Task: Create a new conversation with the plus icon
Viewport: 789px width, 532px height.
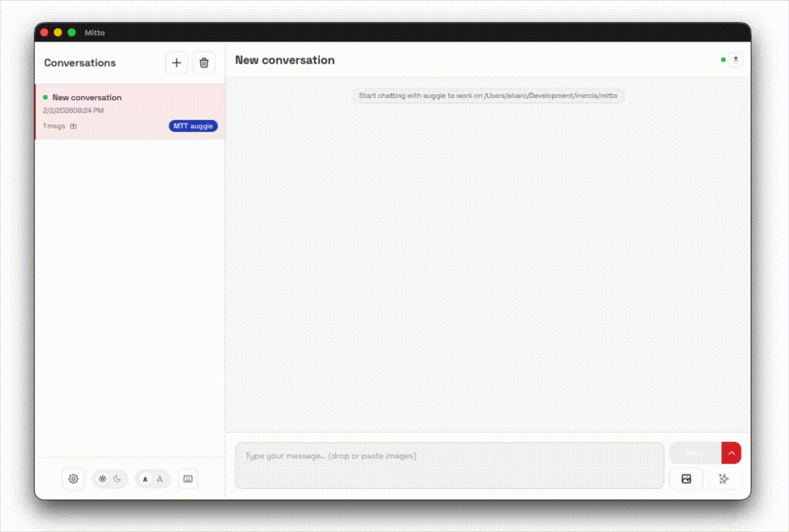Action: 177,63
